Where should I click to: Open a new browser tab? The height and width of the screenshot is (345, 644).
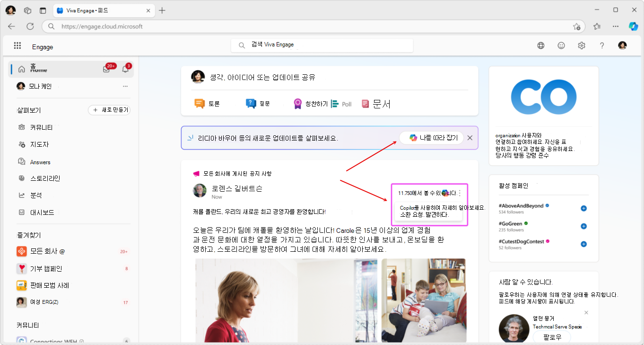pyautogui.click(x=162, y=10)
